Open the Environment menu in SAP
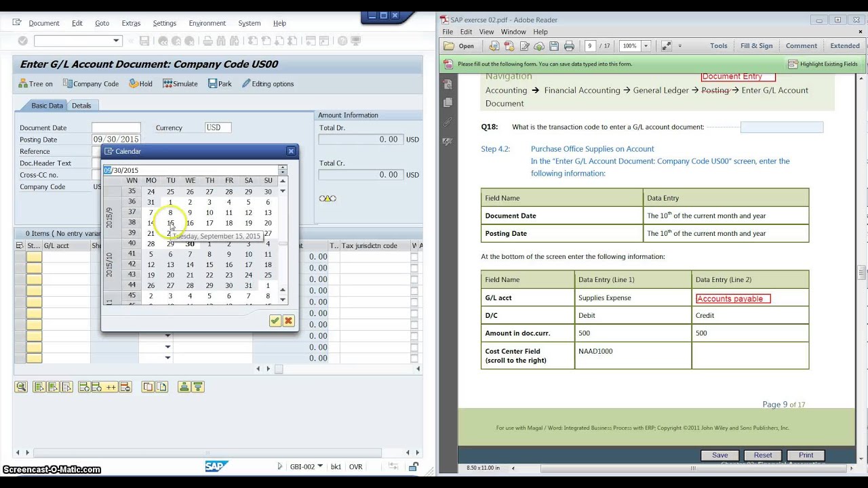Viewport: 868px width, 488px height. (x=208, y=23)
